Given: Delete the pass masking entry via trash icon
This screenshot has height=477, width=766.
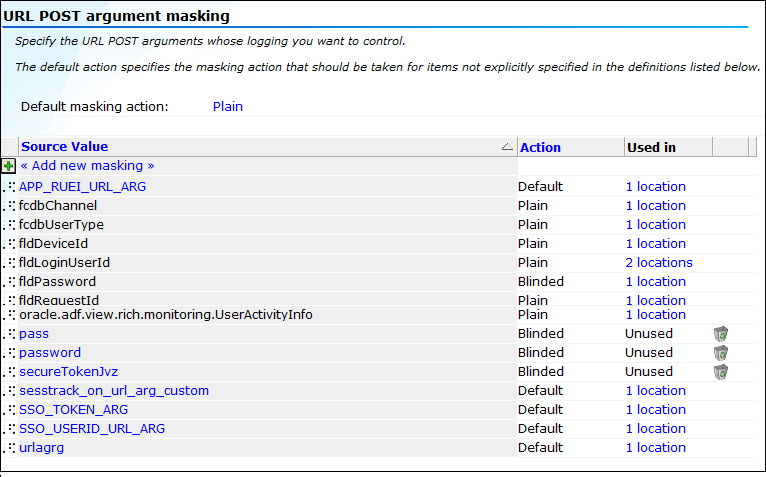Looking at the screenshot, I should point(721,334).
